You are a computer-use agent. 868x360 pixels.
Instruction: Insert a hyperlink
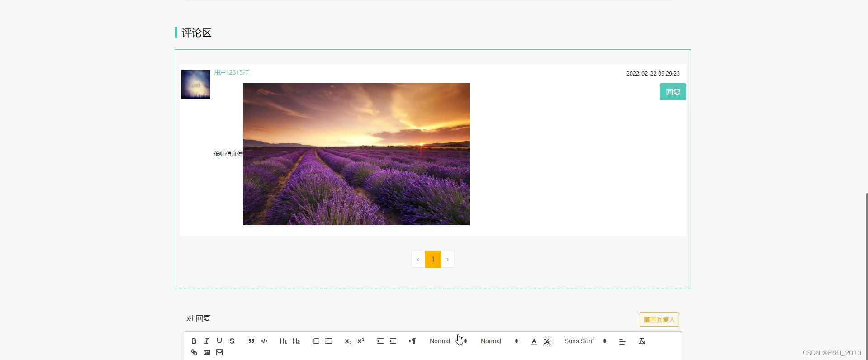[194, 352]
